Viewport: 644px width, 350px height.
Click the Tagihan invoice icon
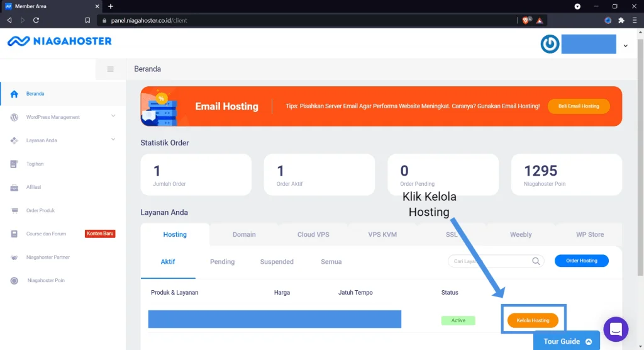pyautogui.click(x=14, y=164)
